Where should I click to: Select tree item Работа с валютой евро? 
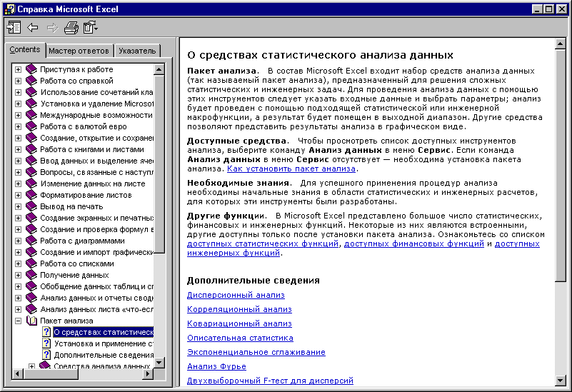coord(83,126)
